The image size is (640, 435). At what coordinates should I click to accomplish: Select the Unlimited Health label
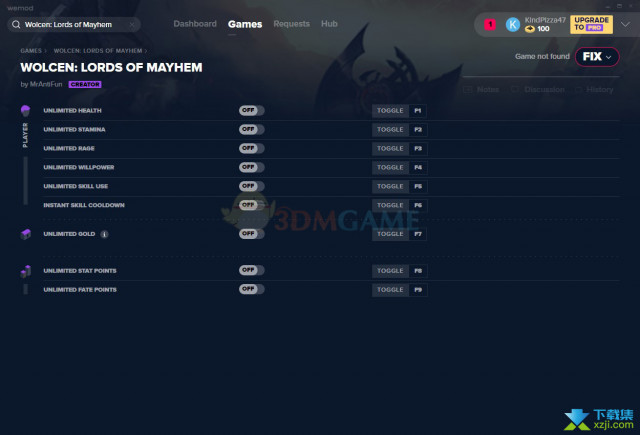(x=72, y=111)
